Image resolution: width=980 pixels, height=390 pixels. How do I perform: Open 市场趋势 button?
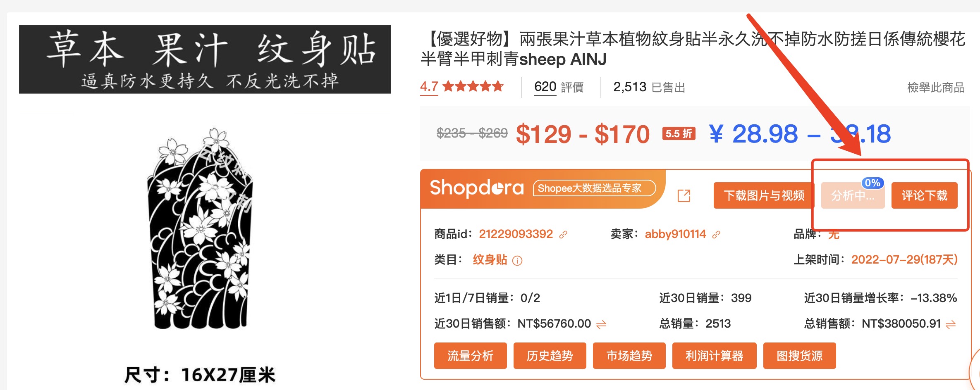pos(629,356)
